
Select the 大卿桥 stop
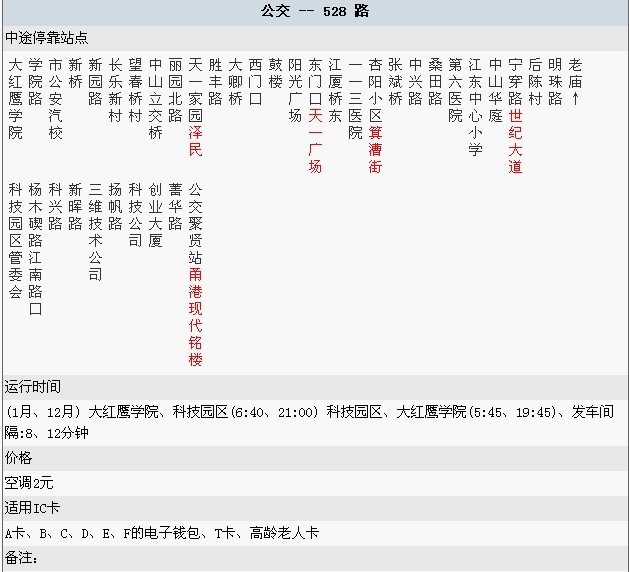[236, 82]
